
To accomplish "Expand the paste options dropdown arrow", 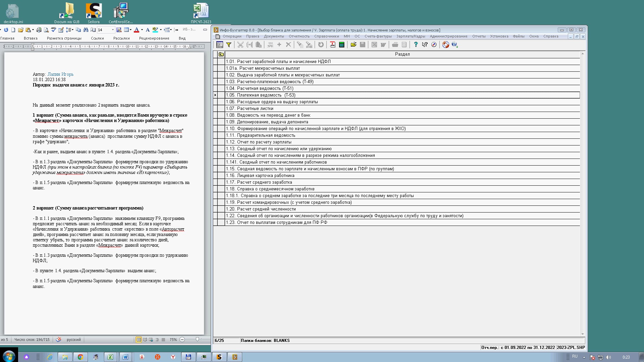I will (33, 30).
